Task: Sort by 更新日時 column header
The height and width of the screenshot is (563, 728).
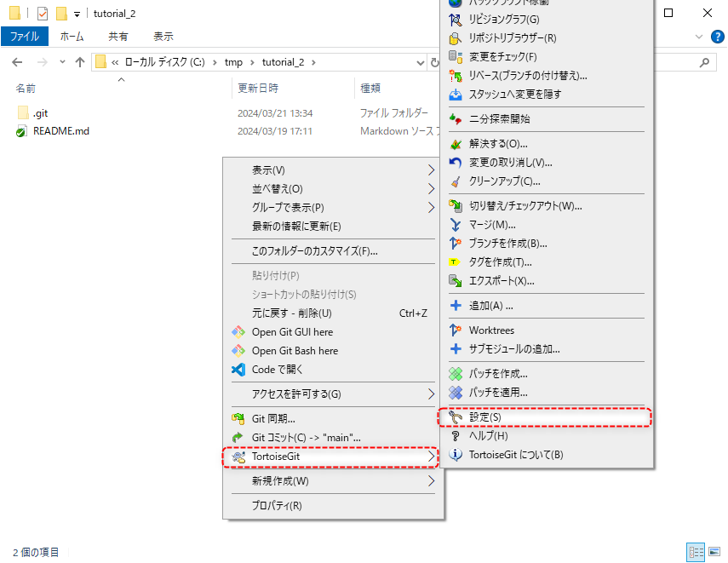Action: click(x=258, y=89)
